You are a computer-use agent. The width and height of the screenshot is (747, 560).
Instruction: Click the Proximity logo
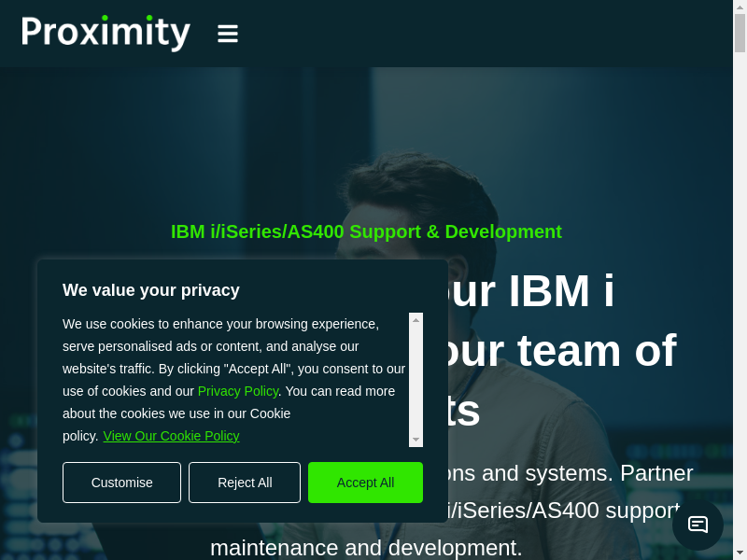pyautogui.click(x=106, y=33)
